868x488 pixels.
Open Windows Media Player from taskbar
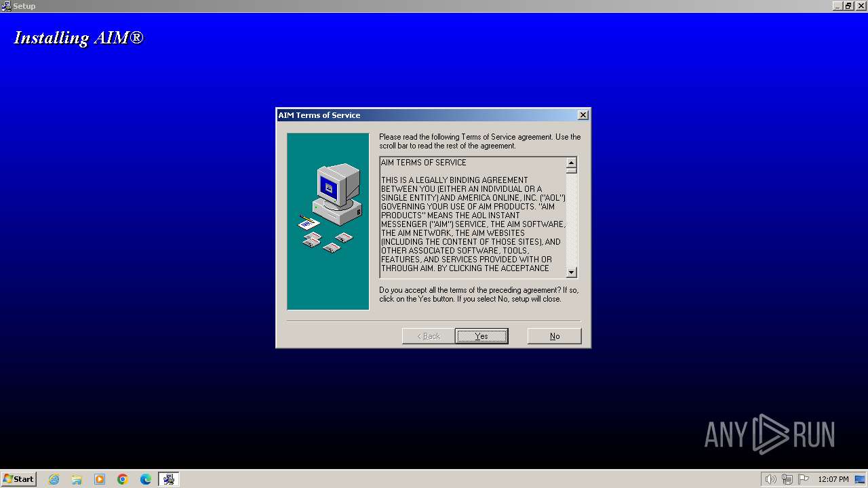click(x=100, y=479)
